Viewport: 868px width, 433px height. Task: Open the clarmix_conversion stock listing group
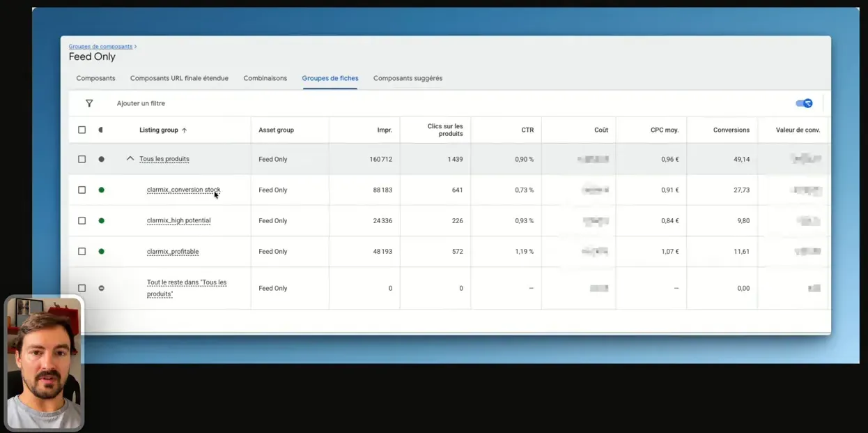pyautogui.click(x=184, y=190)
